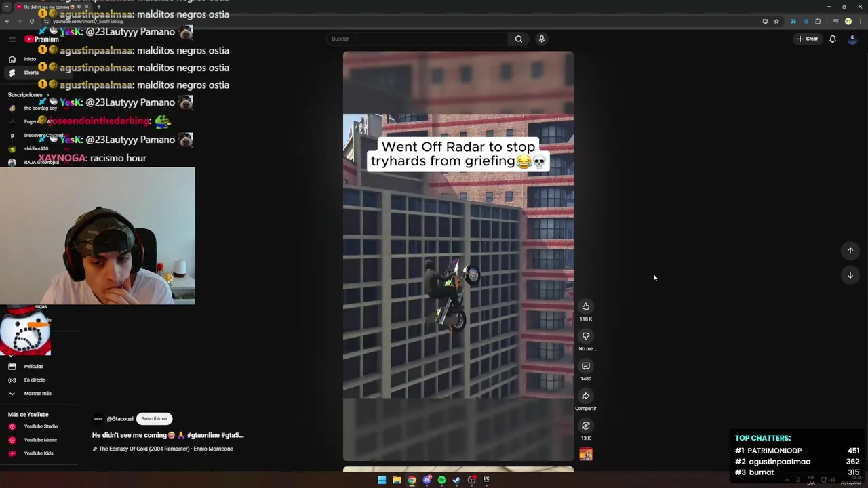The width and height of the screenshot is (868, 488).
Task: Open the Crear button
Action: coord(807,39)
